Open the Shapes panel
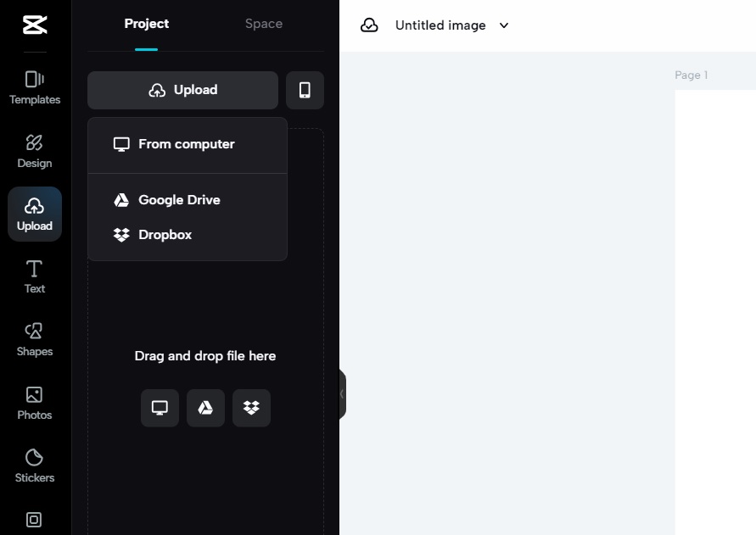The image size is (756, 535). pyautogui.click(x=34, y=339)
